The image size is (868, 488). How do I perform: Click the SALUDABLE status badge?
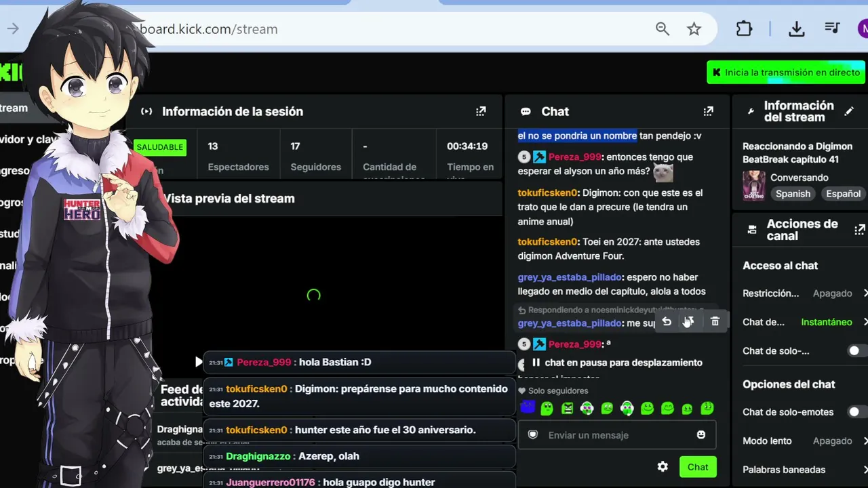[160, 147]
